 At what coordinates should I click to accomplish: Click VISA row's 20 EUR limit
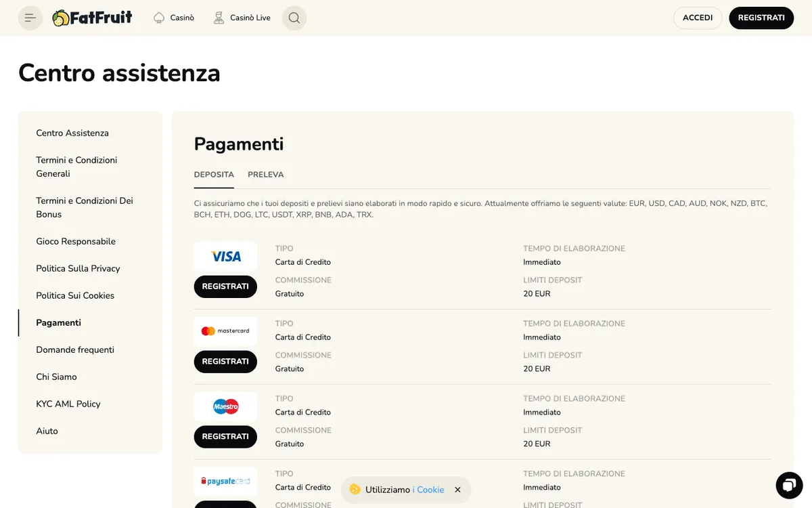[x=537, y=294]
